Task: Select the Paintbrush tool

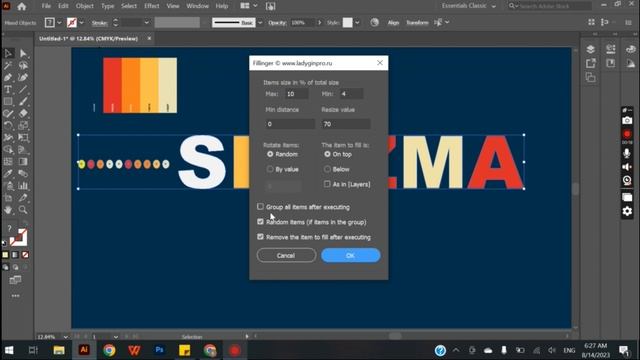Action: tap(23, 102)
